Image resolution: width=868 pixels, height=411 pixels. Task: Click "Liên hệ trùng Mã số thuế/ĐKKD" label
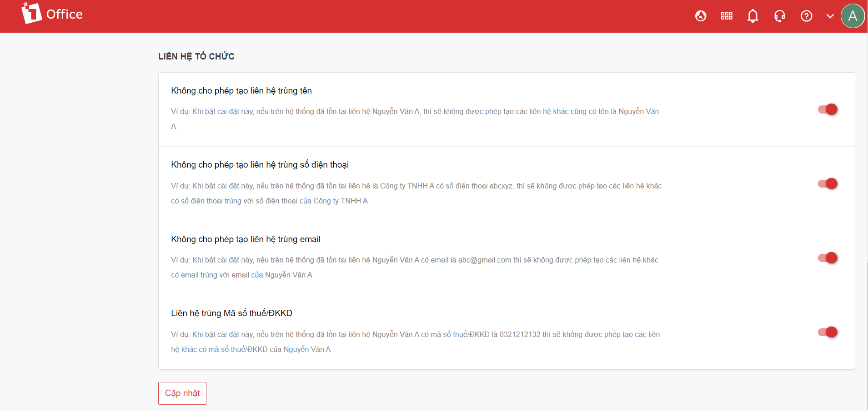(231, 313)
